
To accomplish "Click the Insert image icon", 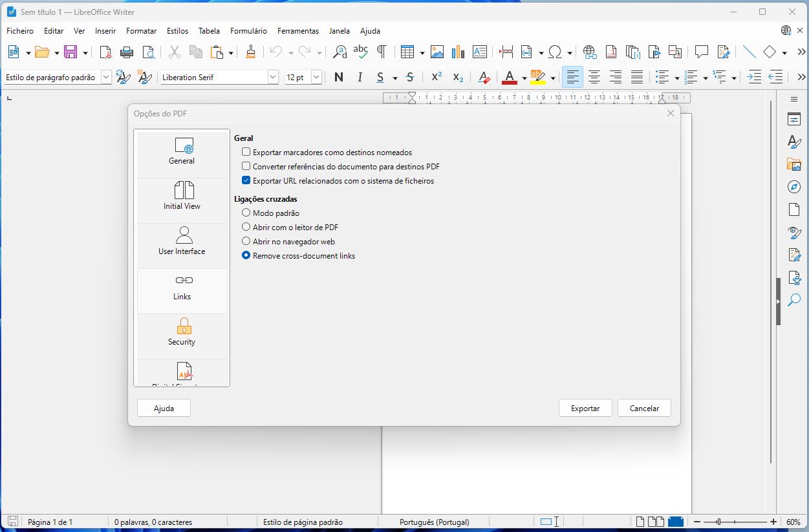I will [437, 52].
